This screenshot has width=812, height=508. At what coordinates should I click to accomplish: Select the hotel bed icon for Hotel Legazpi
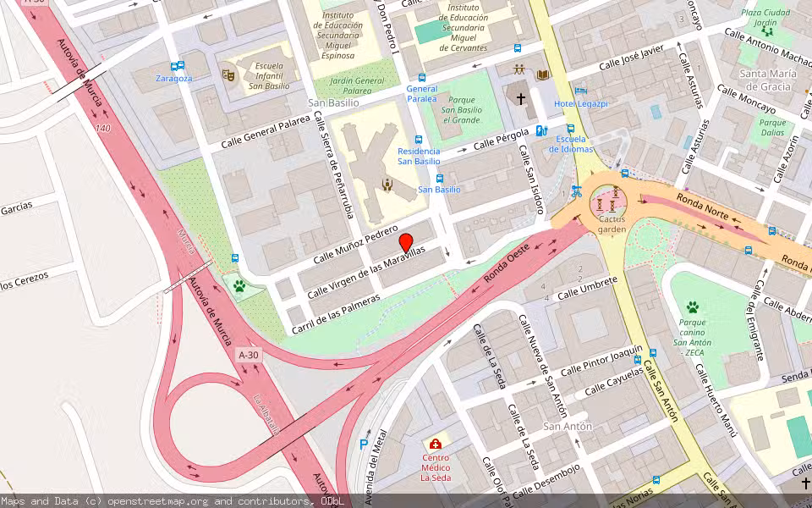click(581, 91)
